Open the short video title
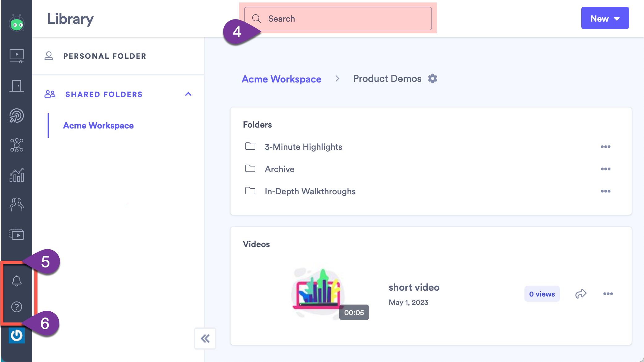 (x=414, y=287)
